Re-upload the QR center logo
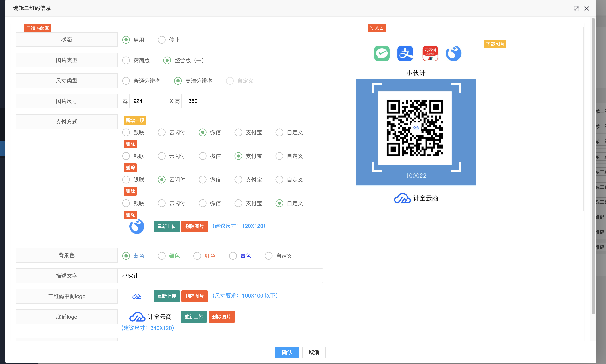 click(167, 296)
